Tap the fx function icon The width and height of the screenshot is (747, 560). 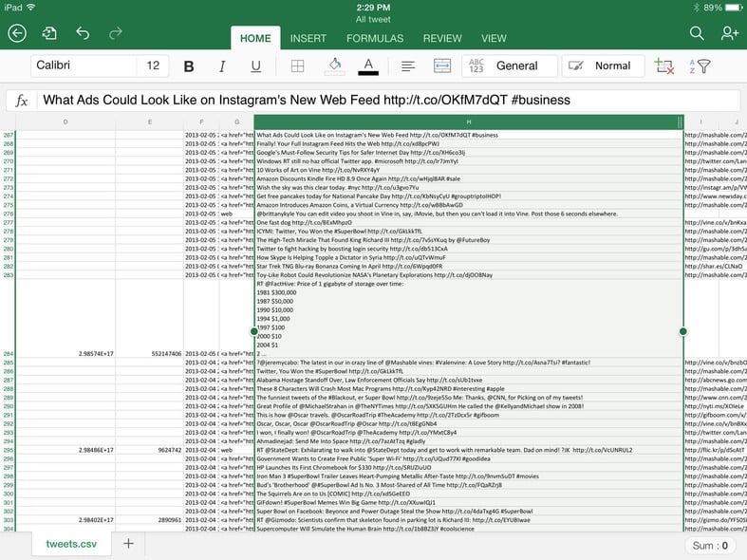[x=22, y=101]
